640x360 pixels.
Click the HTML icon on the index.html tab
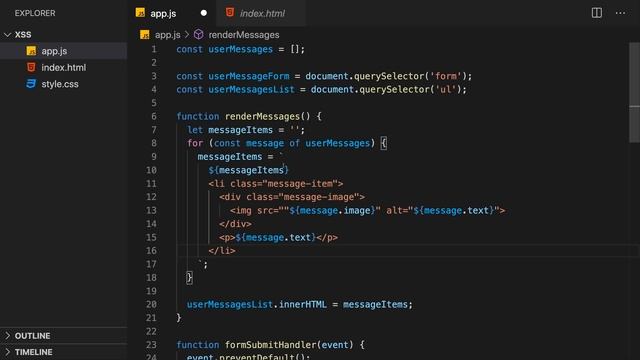230,13
